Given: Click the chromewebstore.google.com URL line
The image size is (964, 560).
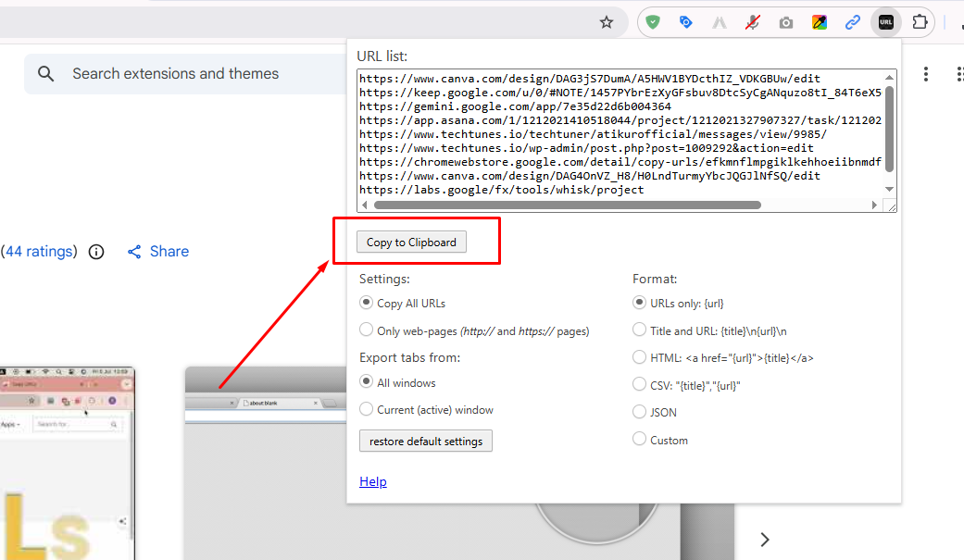Looking at the screenshot, I should pos(620,162).
